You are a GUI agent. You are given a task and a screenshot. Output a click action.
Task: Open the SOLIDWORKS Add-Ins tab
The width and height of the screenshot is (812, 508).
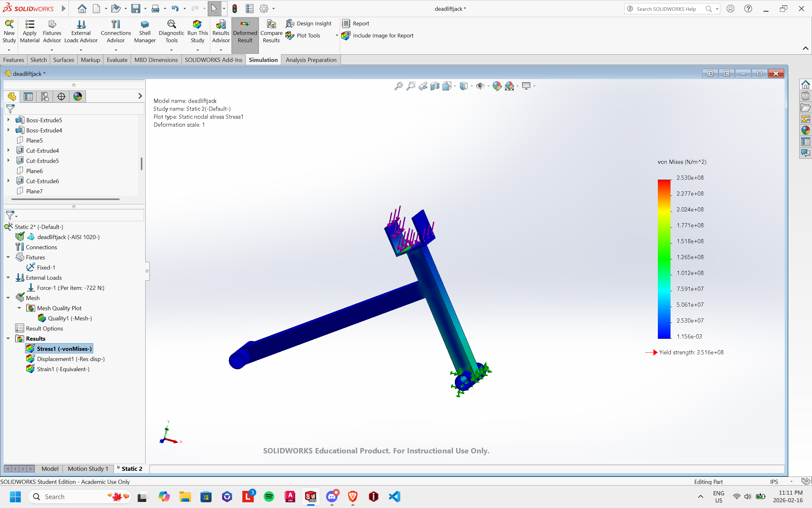pyautogui.click(x=213, y=60)
